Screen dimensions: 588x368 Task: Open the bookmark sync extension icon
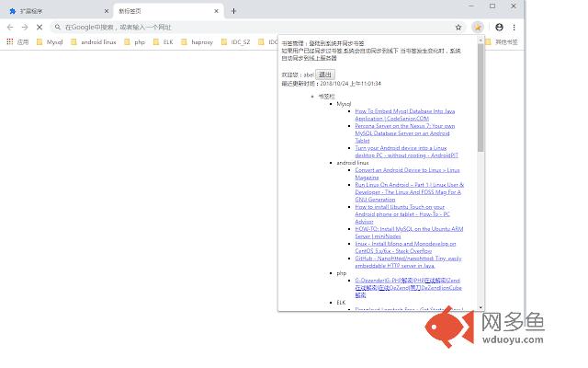[478, 27]
